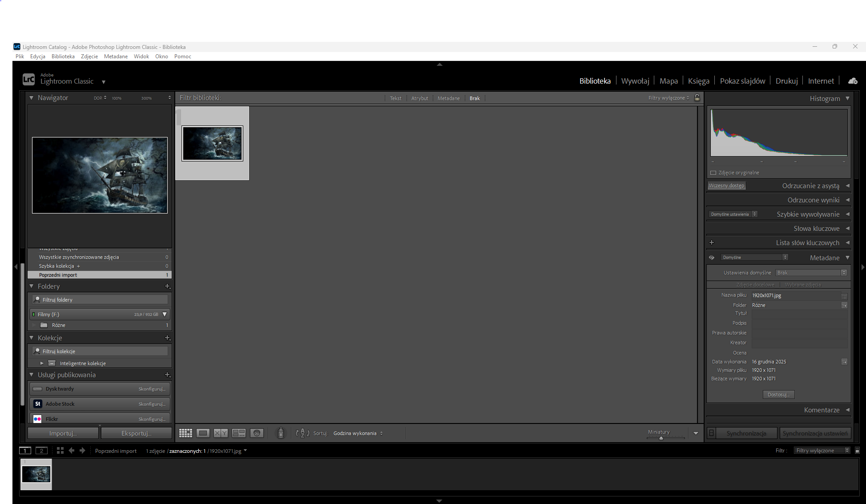Collapse the left panel group with the edge arrow
866x504 pixels.
click(x=16, y=267)
